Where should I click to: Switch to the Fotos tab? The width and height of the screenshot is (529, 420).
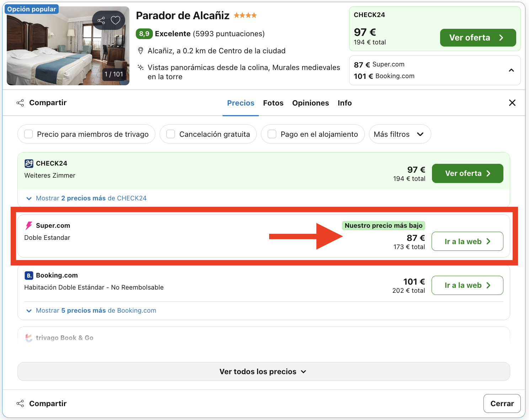[x=273, y=103]
